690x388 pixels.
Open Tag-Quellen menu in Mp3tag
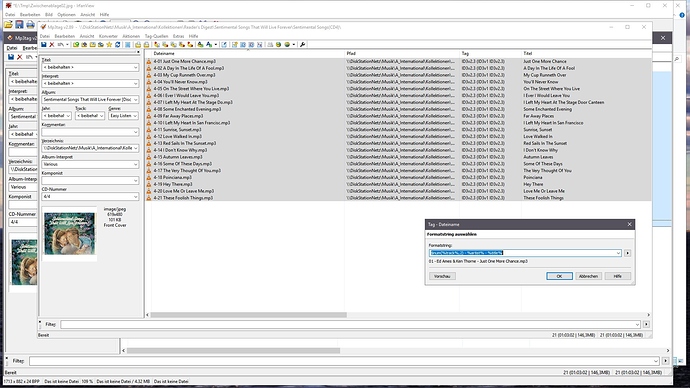pyautogui.click(x=156, y=36)
